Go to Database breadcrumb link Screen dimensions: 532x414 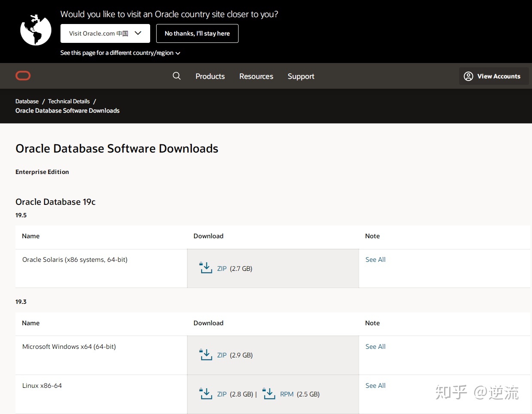pos(27,101)
